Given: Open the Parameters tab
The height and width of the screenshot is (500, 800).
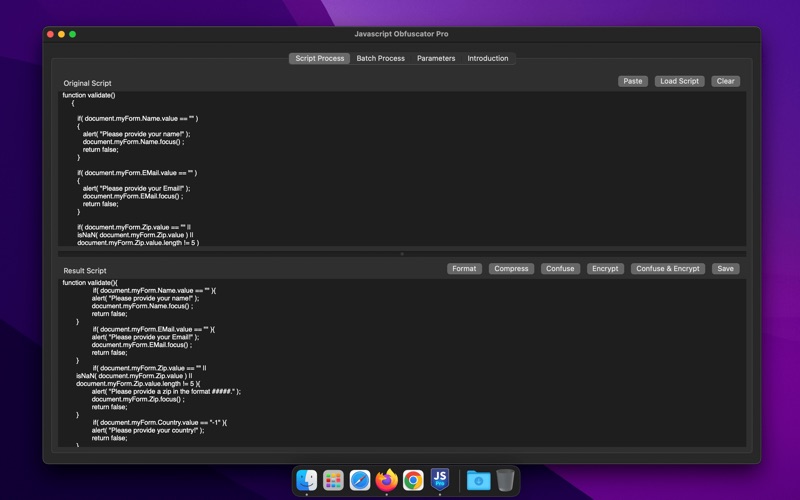Looking at the screenshot, I should click(x=436, y=58).
